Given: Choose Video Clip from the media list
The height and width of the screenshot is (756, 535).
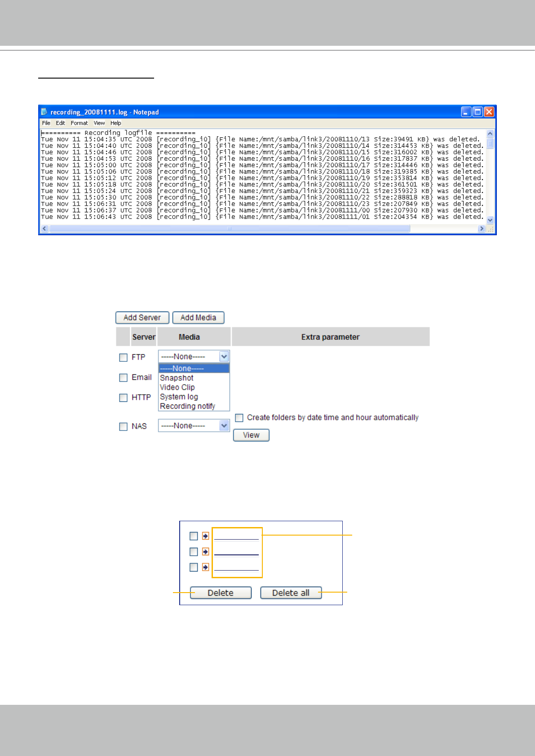Looking at the screenshot, I should tap(194, 387).
